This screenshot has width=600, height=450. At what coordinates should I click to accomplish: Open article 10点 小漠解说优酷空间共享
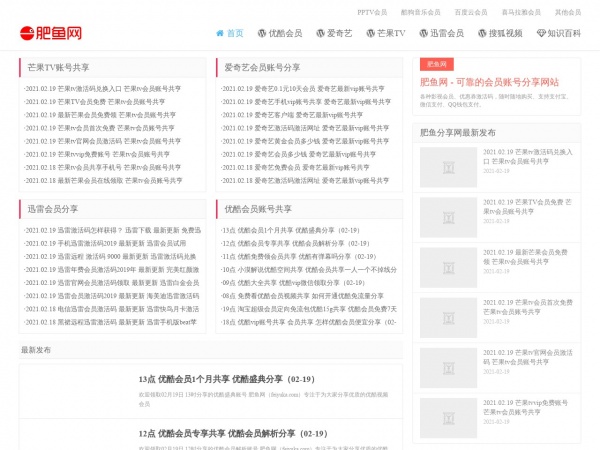click(309, 270)
